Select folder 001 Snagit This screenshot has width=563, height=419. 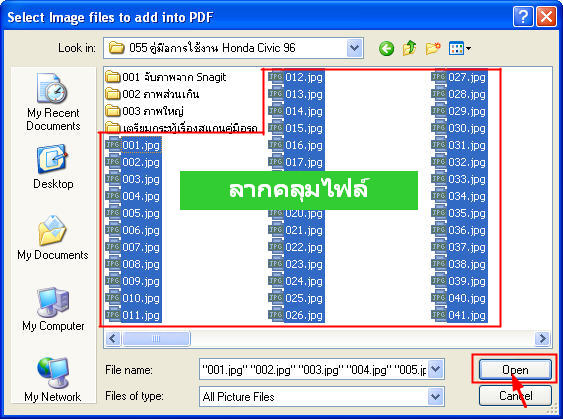(x=166, y=77)
